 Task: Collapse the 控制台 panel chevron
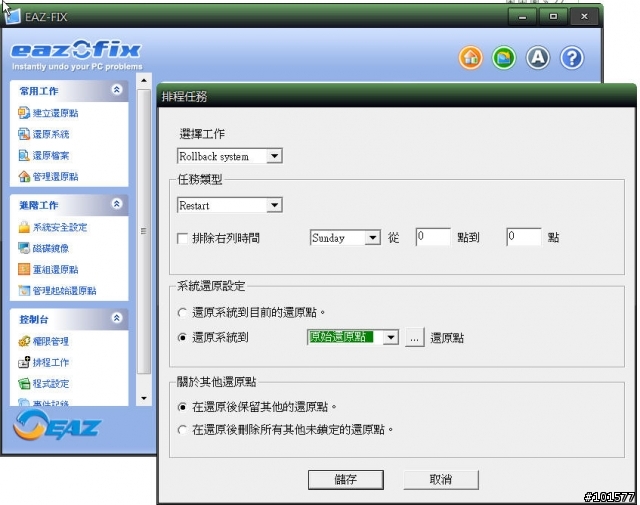click(x=117, y=318)
